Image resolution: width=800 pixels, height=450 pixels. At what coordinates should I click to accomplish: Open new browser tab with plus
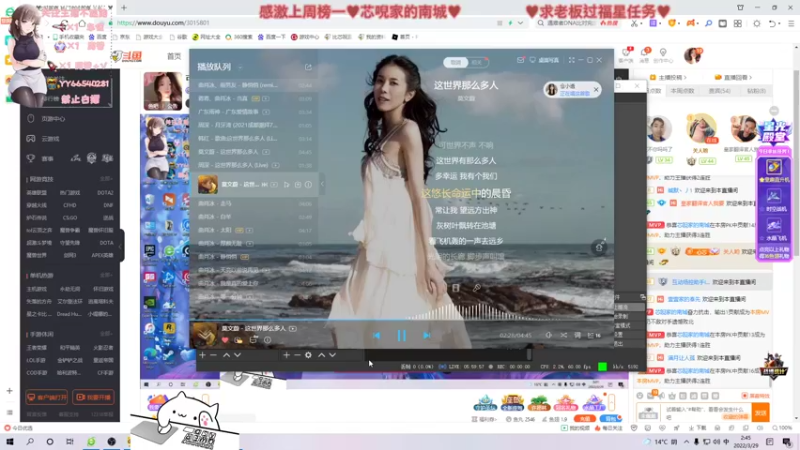pos(124,8)
